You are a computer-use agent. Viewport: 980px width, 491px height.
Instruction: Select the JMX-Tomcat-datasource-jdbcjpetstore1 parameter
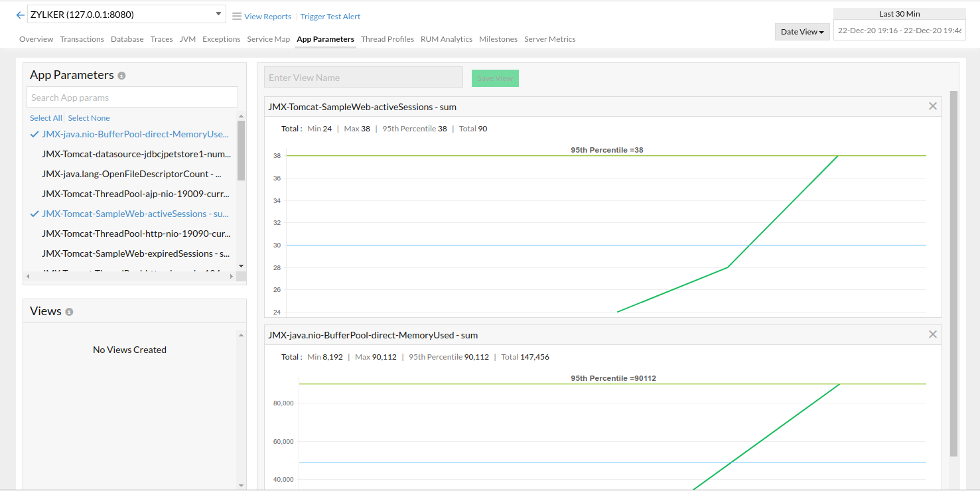pyautogui.click(x=136, y=153)
